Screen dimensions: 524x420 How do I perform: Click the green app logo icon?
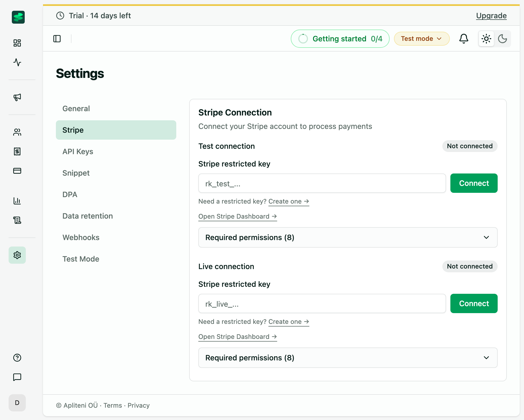pos(18,17)
